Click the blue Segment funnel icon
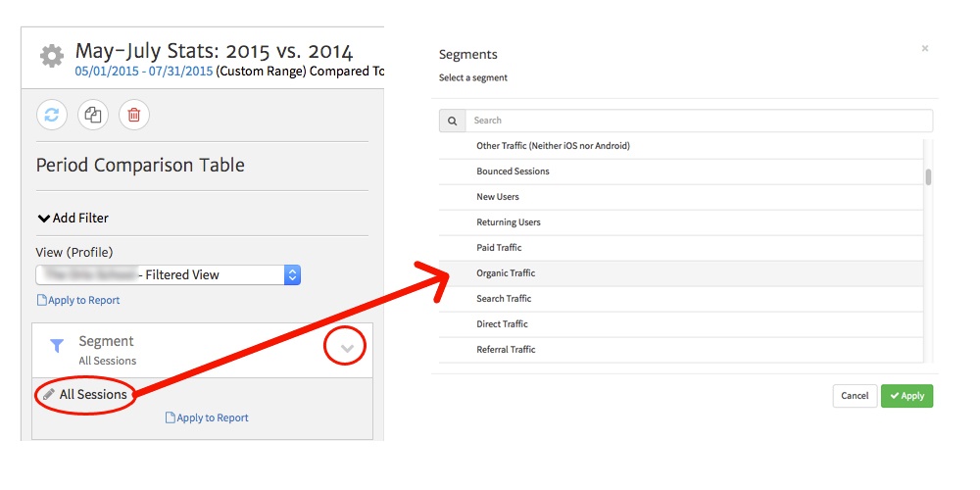Screen dimensions: 980x490 (x=57, y=345)
